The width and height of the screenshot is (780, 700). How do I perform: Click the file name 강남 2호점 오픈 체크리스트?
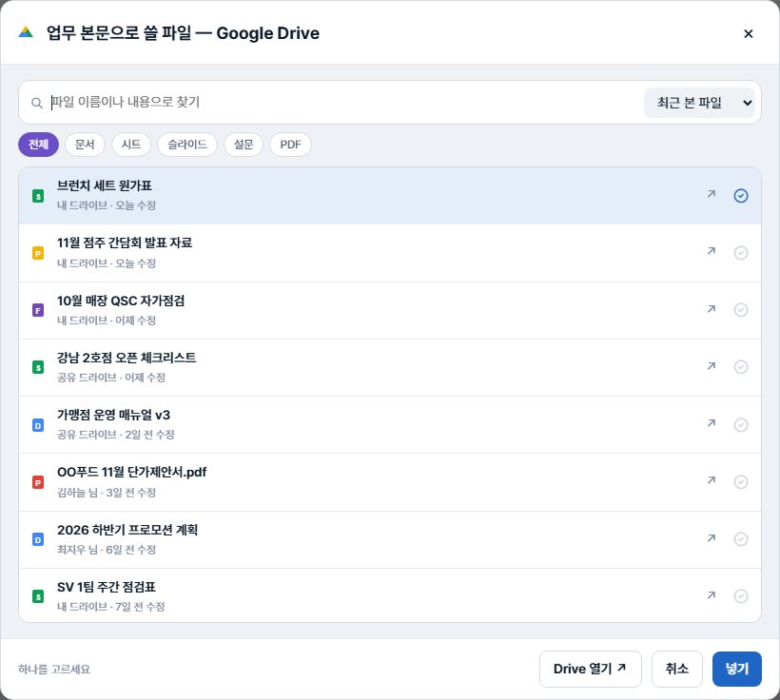click(127, 358)
